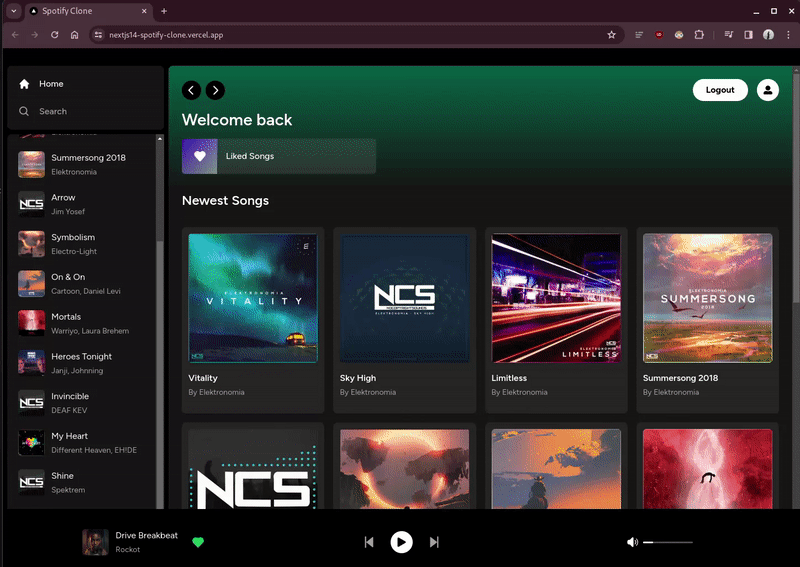Image resolution: width=800 pixels, height=567 pixels.
Task: Bookmark this page with star icon
Action: 611,35
